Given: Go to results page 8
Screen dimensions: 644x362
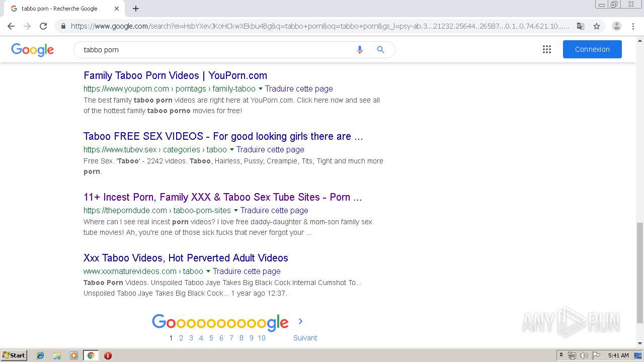Looking at the screenshot, I should [242, 338].
